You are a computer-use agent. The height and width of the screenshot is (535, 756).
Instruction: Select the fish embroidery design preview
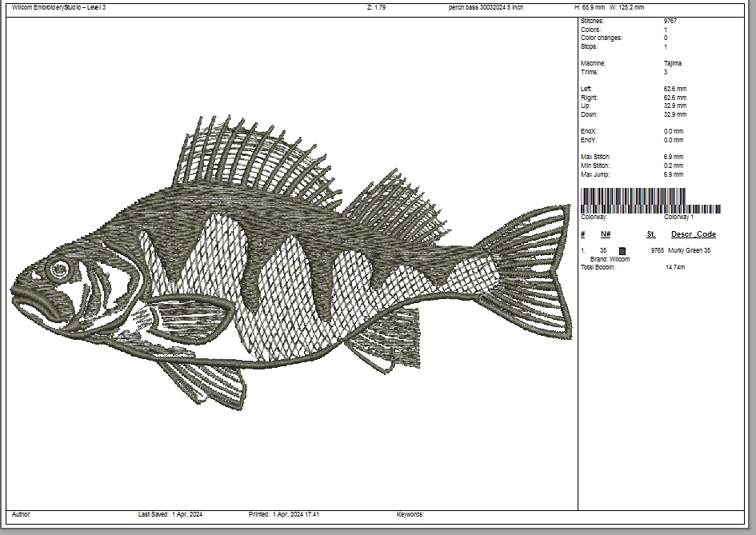[x=291, y=264]
